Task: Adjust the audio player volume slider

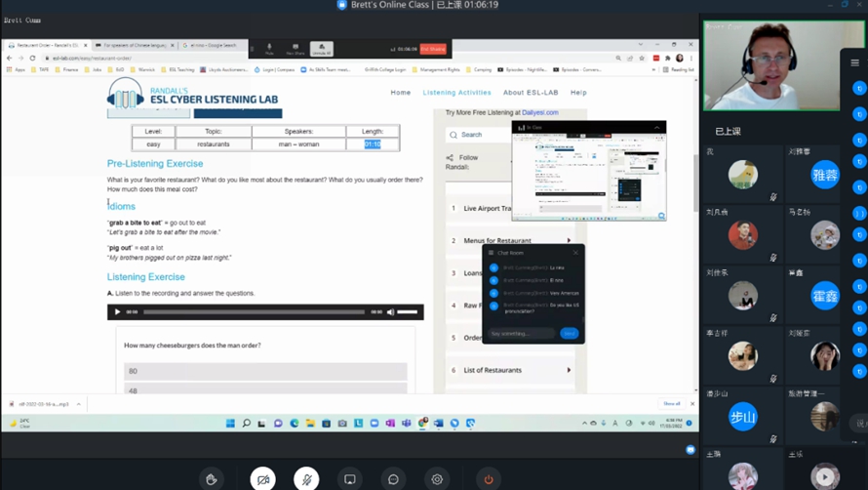Action: coord(408,312)
